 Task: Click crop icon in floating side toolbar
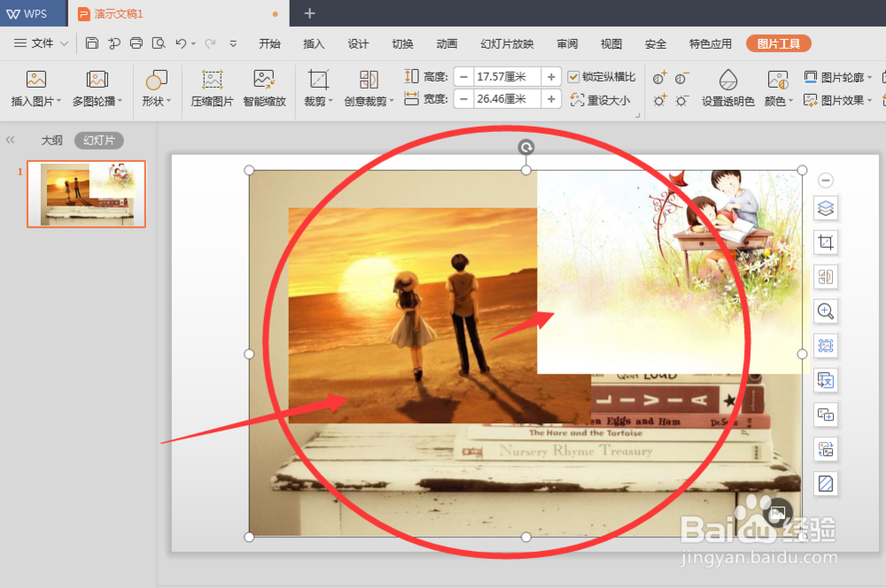(x=826, y=243)
